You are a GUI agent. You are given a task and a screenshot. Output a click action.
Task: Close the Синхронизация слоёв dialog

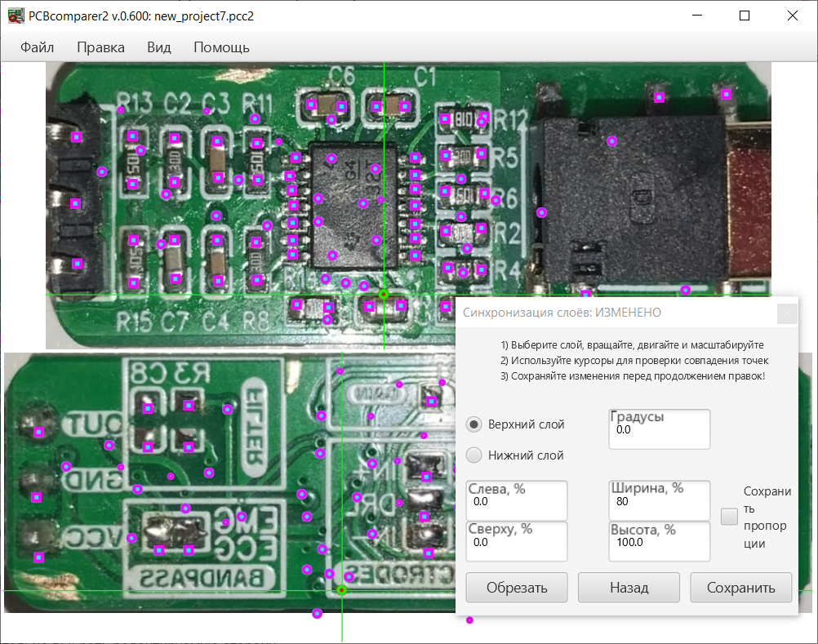(x=785, y=313)
